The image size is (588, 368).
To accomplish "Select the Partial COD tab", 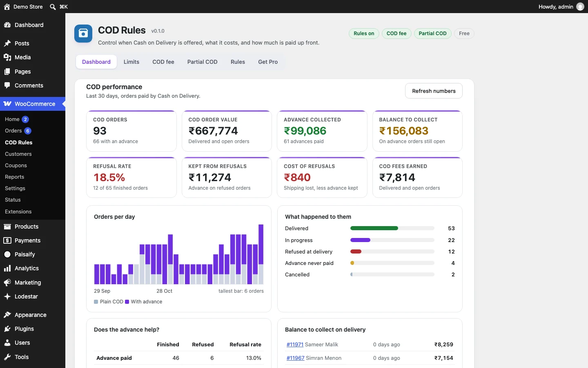I will tap(203, 62).
